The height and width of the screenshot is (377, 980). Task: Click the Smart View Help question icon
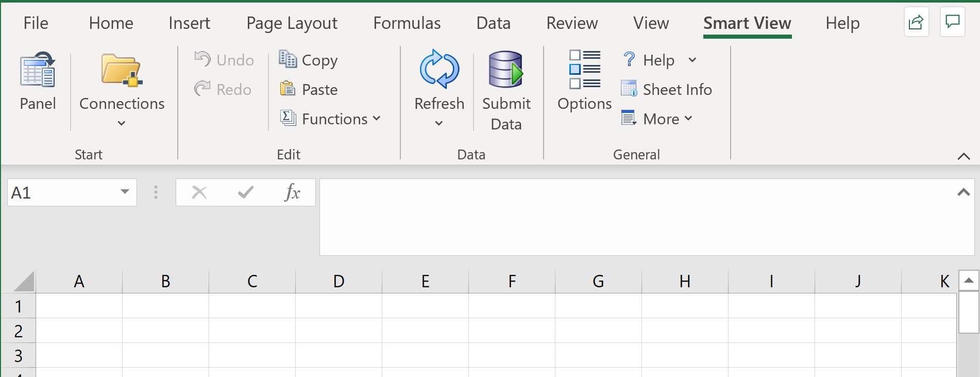point(629,59)
